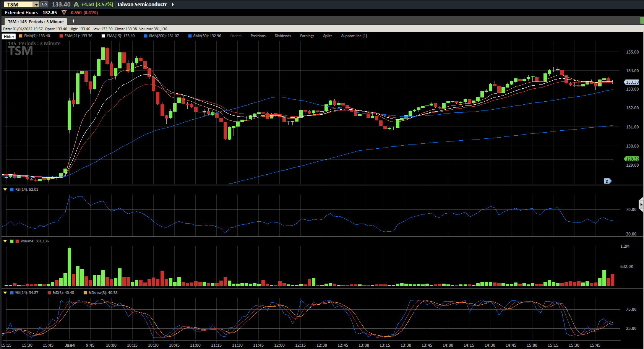Toggle the Orders overlay
Screen dimensions: 644x349
[x=236, y=36]
